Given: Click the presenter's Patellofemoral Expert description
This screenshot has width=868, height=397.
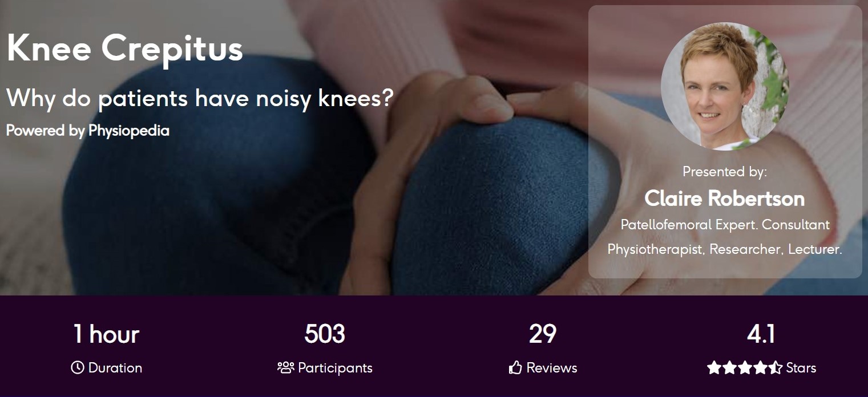Looking at the screenshot, I should coord(725,237).
